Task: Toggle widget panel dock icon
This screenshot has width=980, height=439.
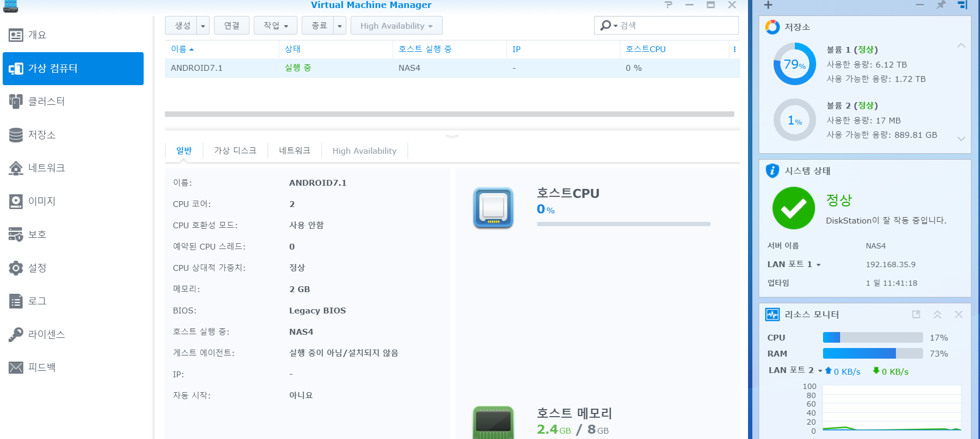Action: (962, 5)
